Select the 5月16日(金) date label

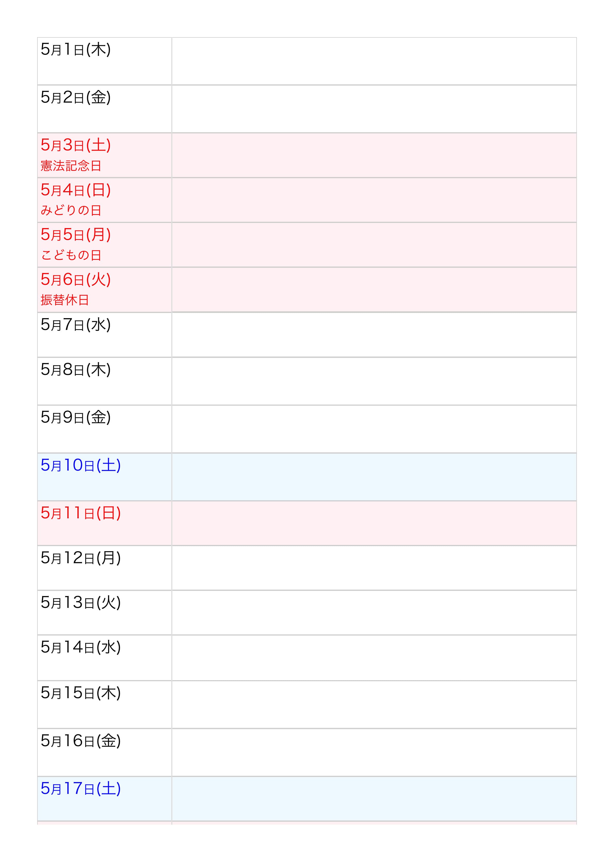coord(80,741)
